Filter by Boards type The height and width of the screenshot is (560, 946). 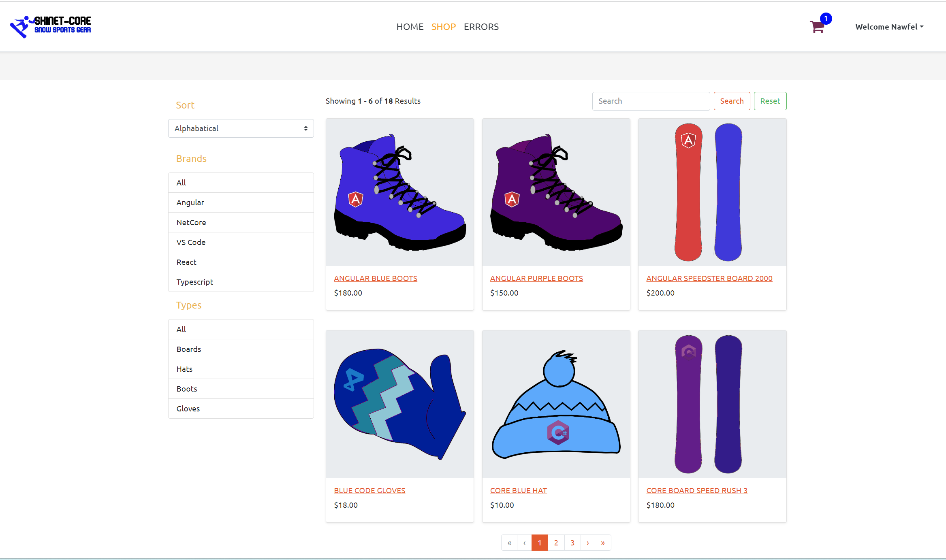(x=241, y=349)
